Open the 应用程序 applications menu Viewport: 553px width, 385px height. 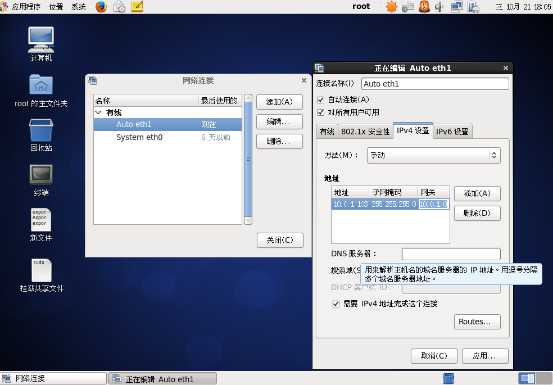tap(26, 6)
